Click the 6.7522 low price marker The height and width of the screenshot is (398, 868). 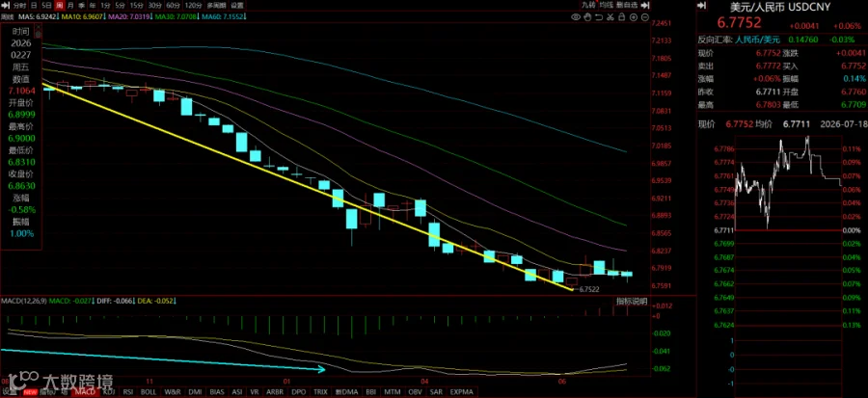pyautogui.click(x=590, y=289)
